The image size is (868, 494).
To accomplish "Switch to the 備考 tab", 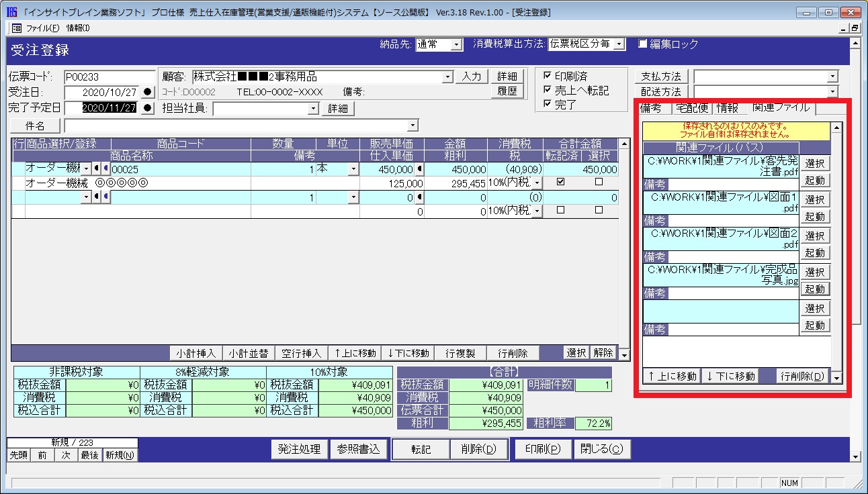I will (651, 108).
